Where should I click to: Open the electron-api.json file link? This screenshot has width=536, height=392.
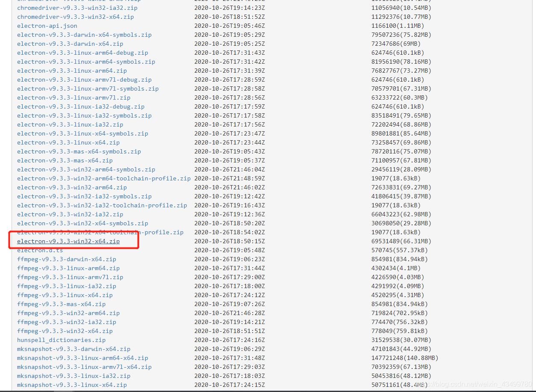coord(47,26)
